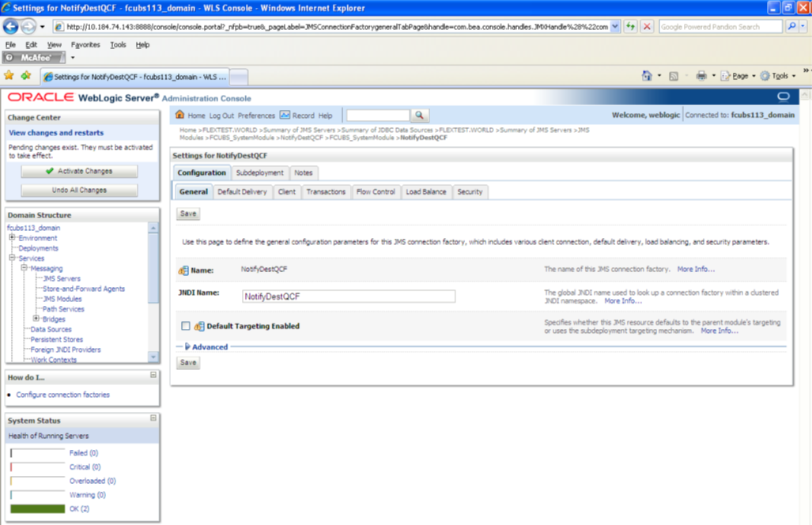The height and width of the screenshot is (525, 812).
Task: Click the icon beside the Name label
Action: (x=183, y=270)
